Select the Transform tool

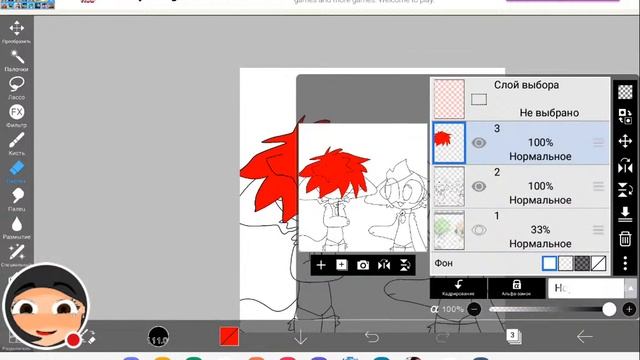[17, 32]
